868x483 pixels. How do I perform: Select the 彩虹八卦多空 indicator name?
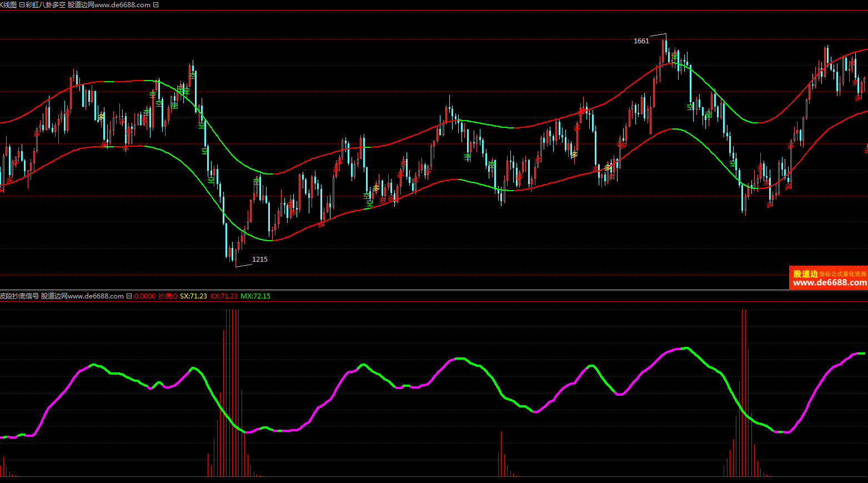[46, 5]
